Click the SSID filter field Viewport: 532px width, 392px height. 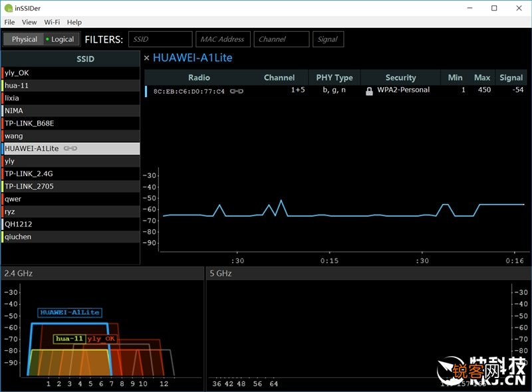[160, 39]
